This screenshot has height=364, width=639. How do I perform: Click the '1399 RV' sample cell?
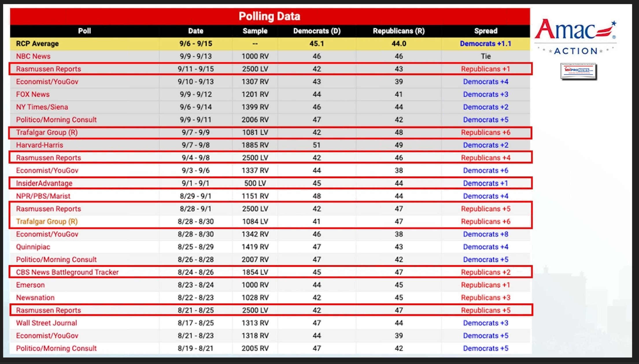coord(255,107)
